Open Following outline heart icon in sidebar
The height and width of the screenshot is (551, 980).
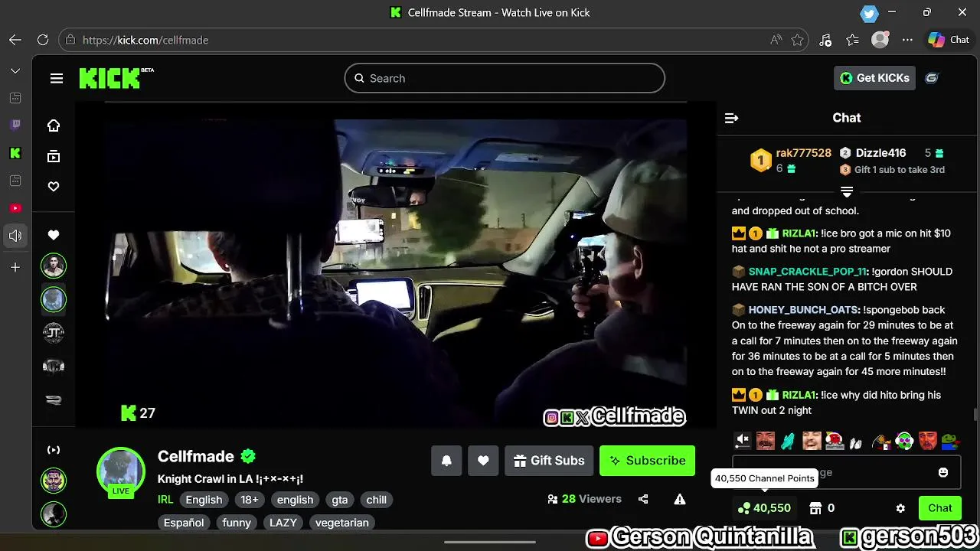pos(54,187)
